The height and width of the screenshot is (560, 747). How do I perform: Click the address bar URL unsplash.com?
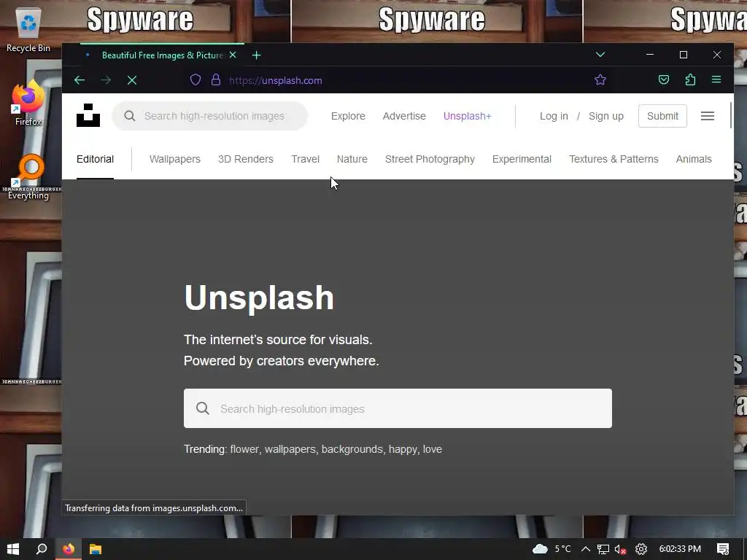coord(275,80)
